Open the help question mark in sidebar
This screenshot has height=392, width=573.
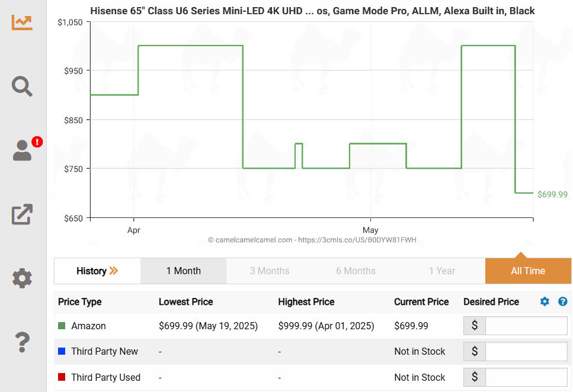pyautogui.click(x=22, y=342)
